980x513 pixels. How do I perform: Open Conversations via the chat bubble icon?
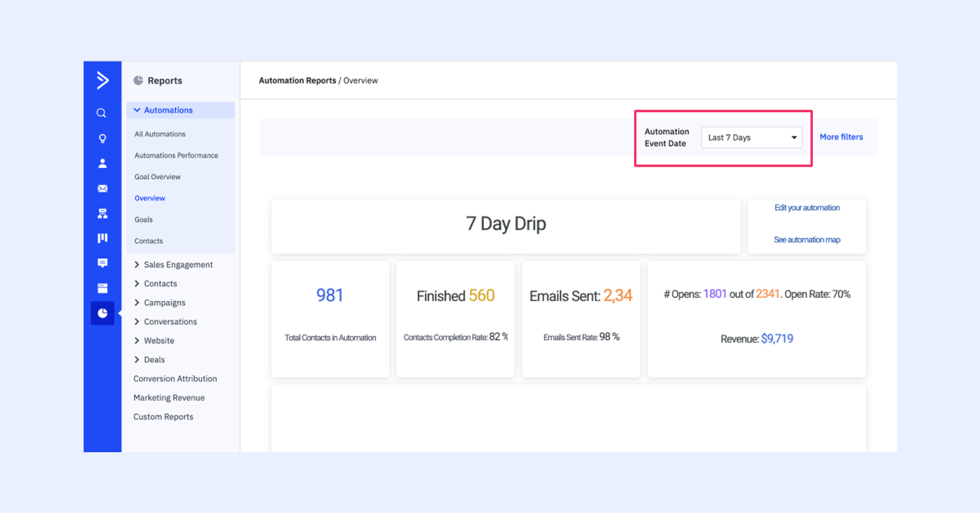[x=102, y=263]
